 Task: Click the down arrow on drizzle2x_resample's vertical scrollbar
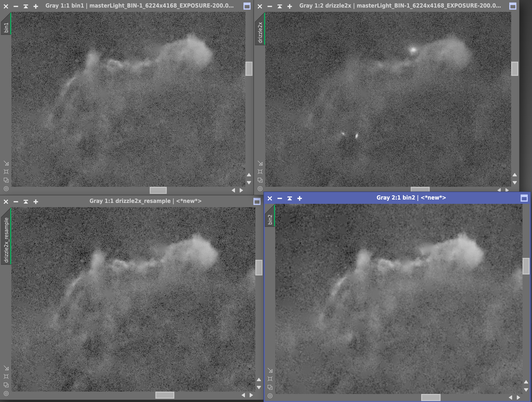259,388
